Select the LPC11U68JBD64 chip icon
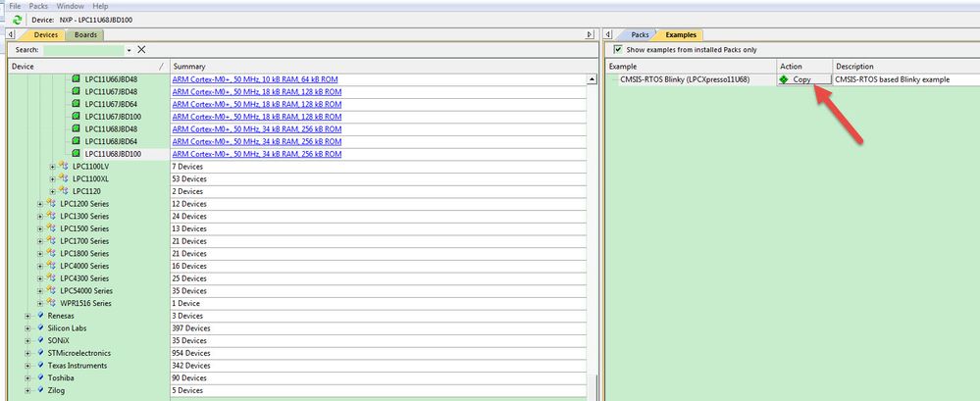This screenshot has width=980, height=401. pyautogui.click(x=77, y=142)
